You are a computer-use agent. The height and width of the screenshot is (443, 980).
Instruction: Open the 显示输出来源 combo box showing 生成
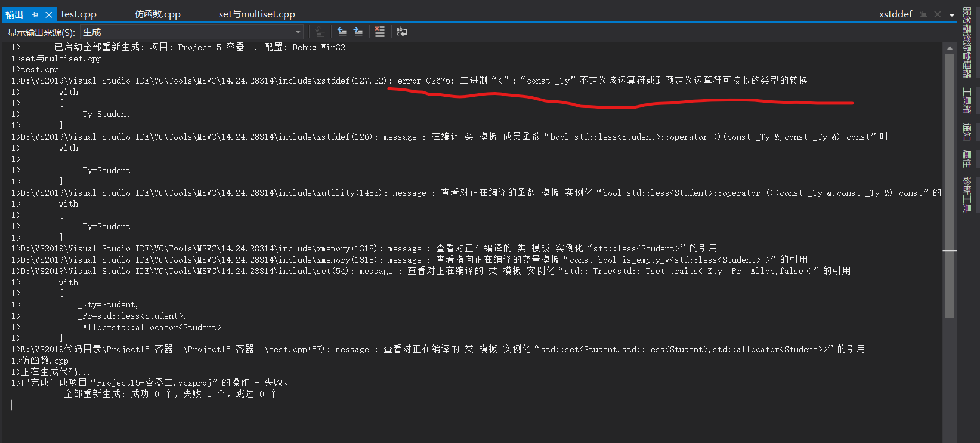pos(191,32)
